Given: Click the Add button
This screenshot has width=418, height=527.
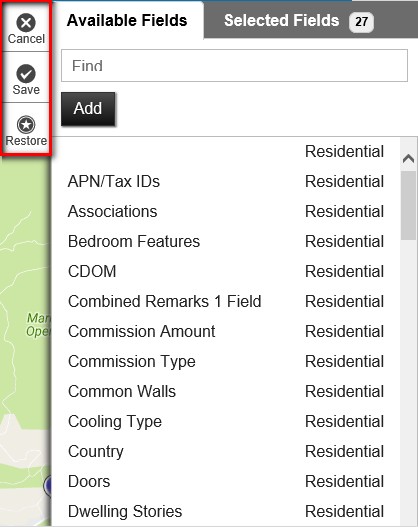Looking at the screenshot, I should point(88,109).
